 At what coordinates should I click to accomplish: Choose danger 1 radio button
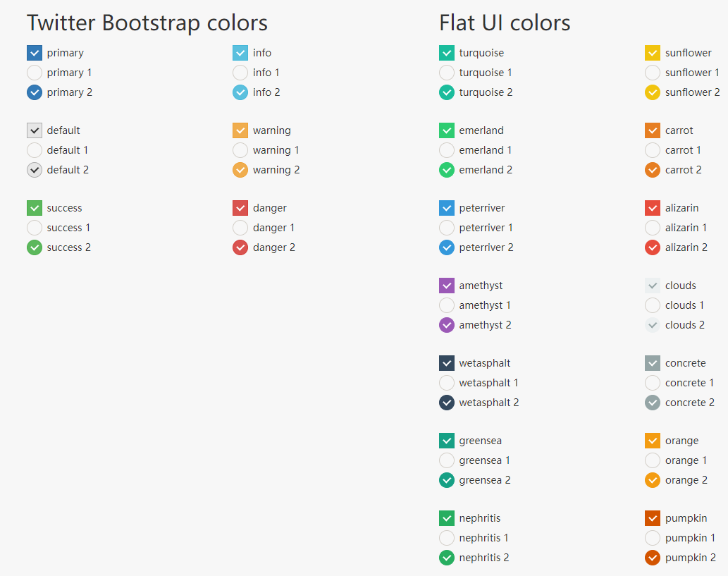click(x=240, y=228)
